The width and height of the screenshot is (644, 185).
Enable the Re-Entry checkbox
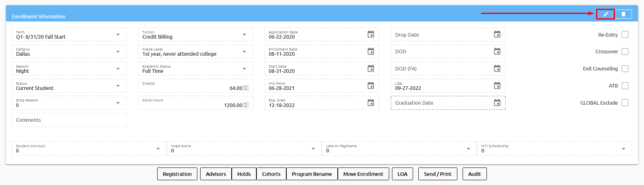(625, 35)
